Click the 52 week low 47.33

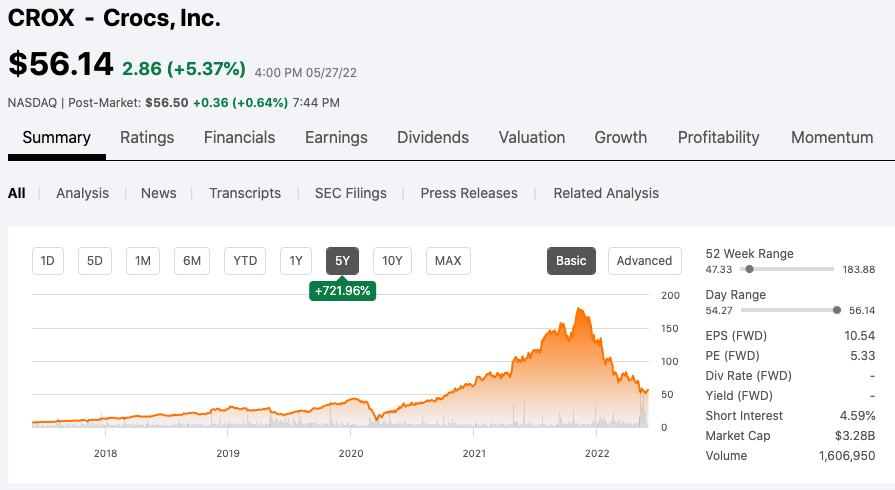(719, 270)
